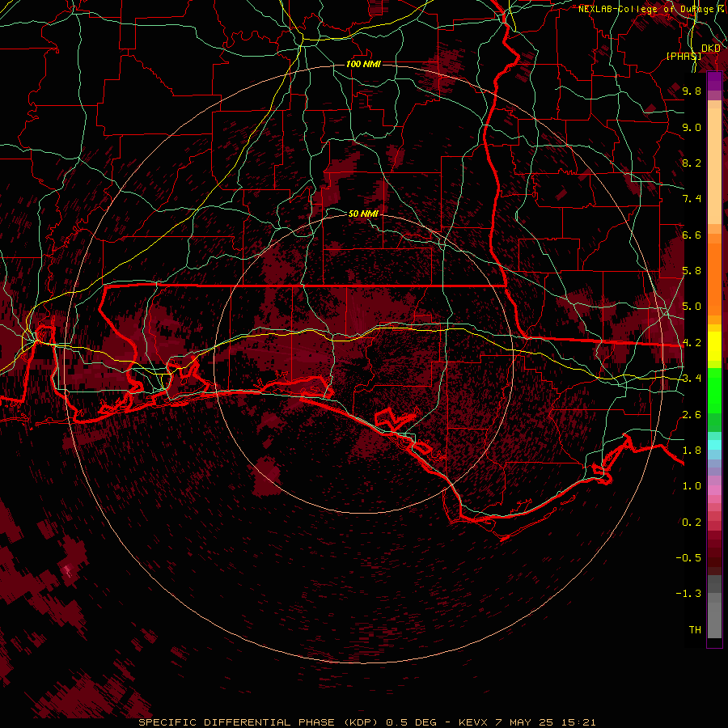Click the [PHAS] unit label above color scale

click(684, 57)
